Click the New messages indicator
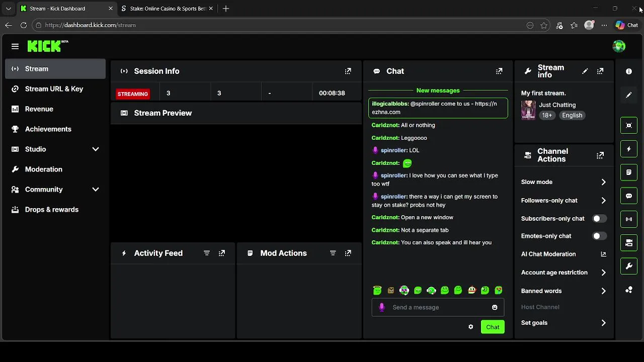Viewport: 644px width, 362px height. point(438,90)
